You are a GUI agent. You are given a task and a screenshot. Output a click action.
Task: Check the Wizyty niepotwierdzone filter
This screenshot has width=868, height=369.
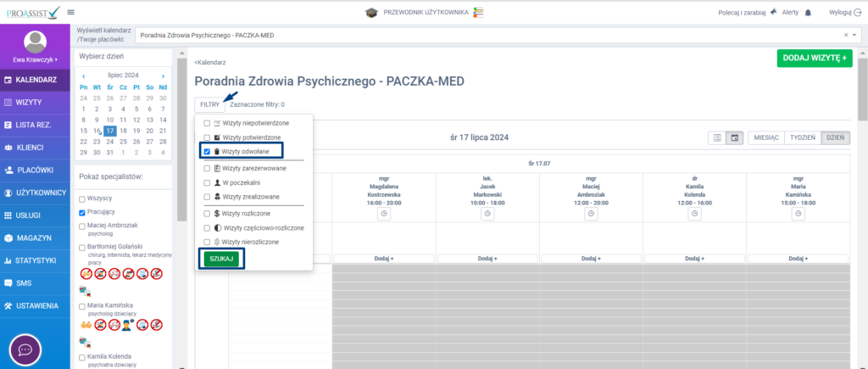point(207,123)
